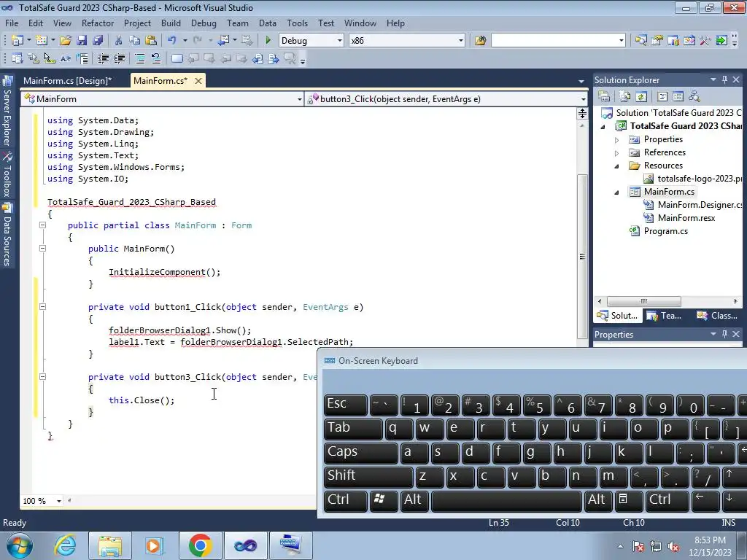Save the current file with the floppy icon
This screenshot has width=747, height=560.
pos(82,41)
